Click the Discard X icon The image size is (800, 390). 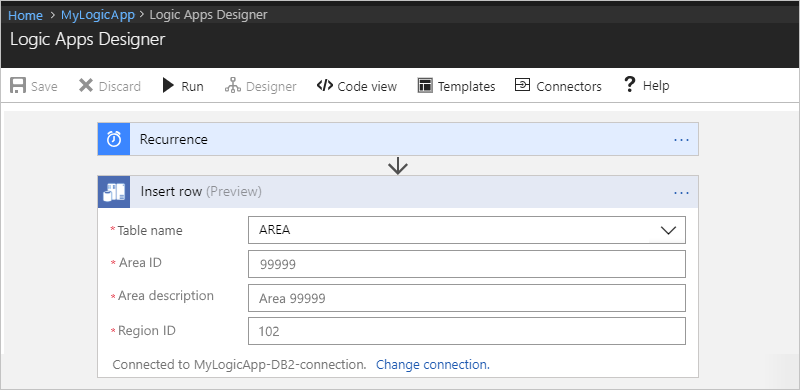tap(86, 85)
